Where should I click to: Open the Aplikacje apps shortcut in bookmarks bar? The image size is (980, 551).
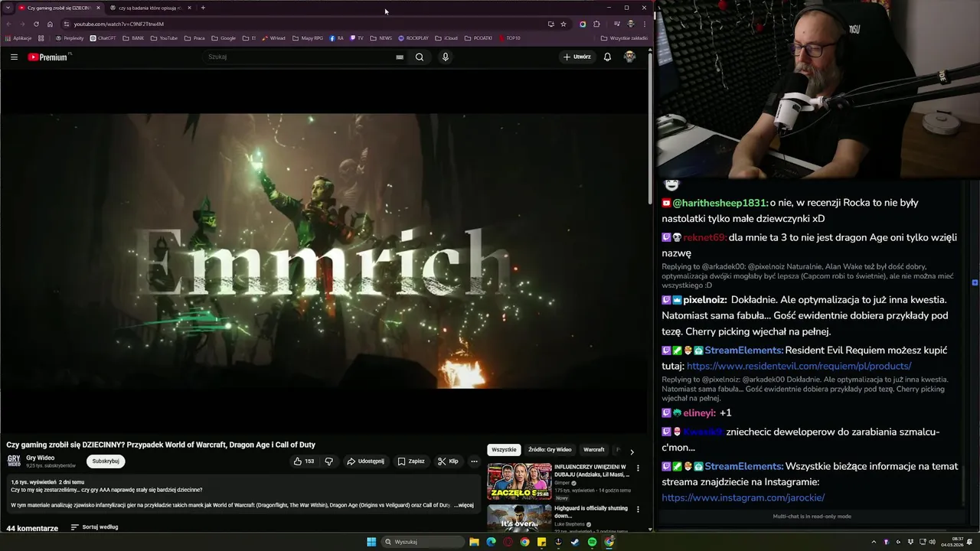click(x=18, y=38)
